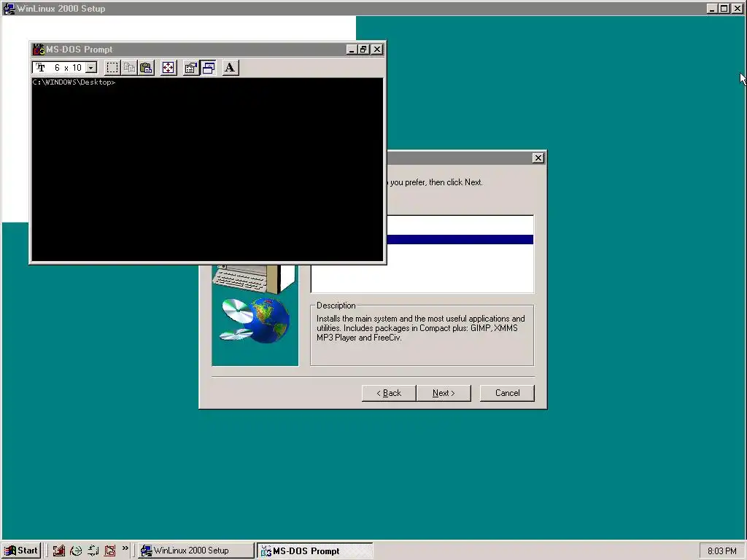The image size is (747, 560).
Task: Proceed with the Next button
Action: click(x=444, y=393)
